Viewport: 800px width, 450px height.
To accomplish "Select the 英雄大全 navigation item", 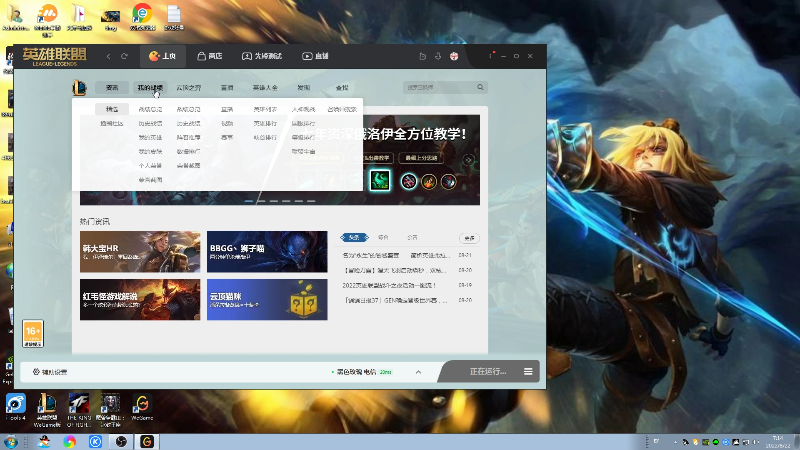I will [265, 88].
